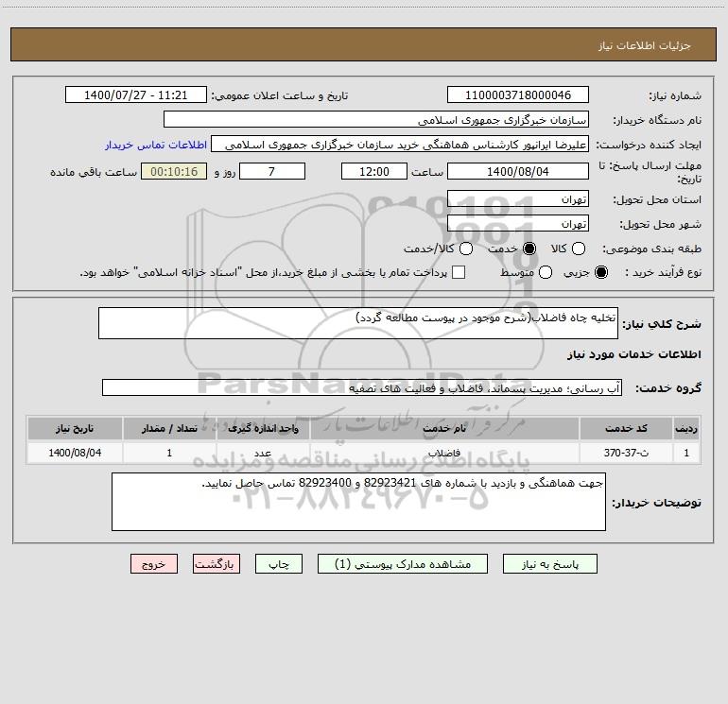Select the کالا radio button
728x704 pixels.
click(579, 249)
